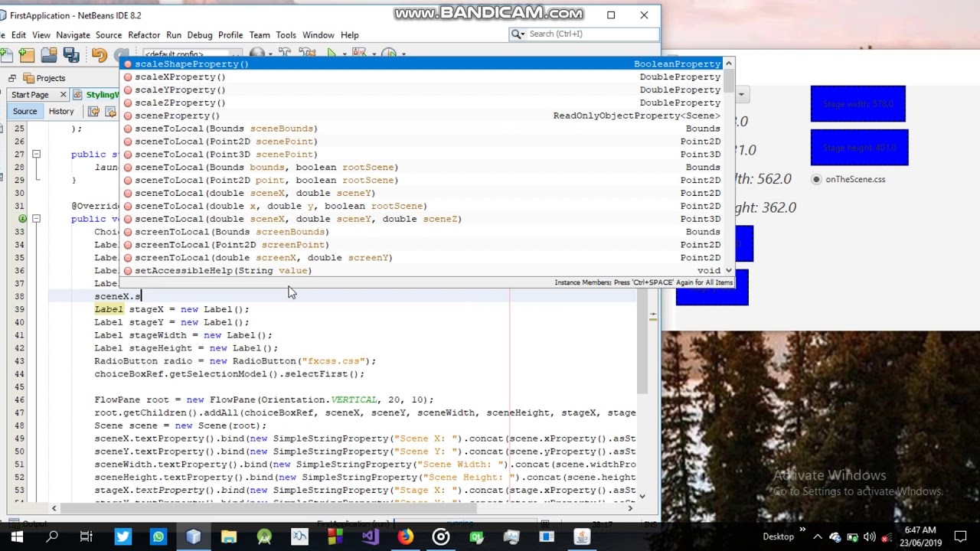Open WhatsApp from the taskbar
The height and width of the screenshot is (551, 980).
click(158, 536)
